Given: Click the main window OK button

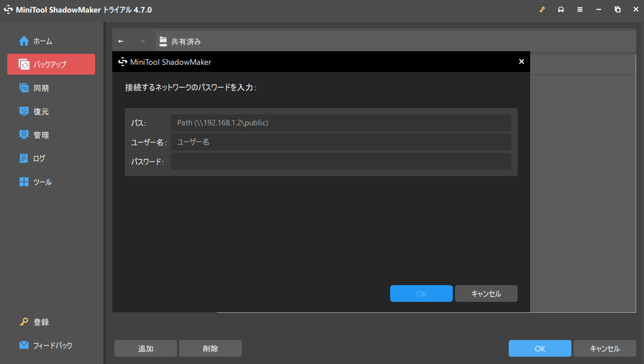Looking at the screenshot, I should coord(540,348).
